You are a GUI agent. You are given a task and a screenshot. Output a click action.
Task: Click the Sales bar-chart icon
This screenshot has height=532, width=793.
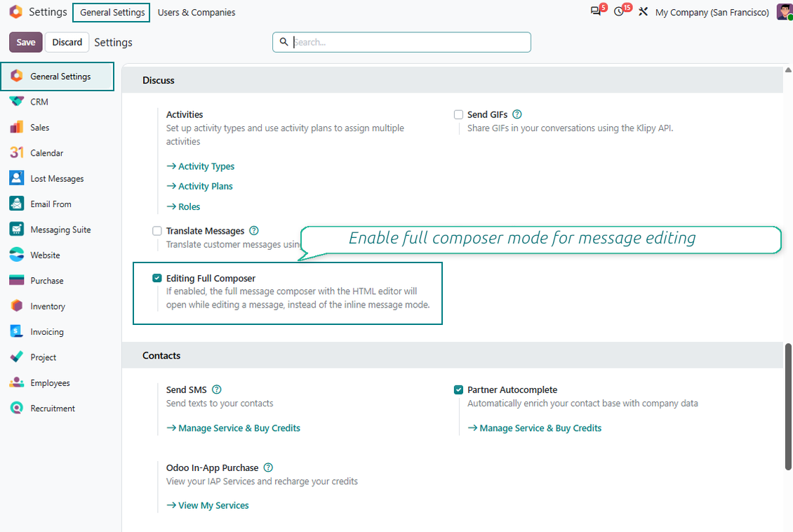[x=17, y=127]
